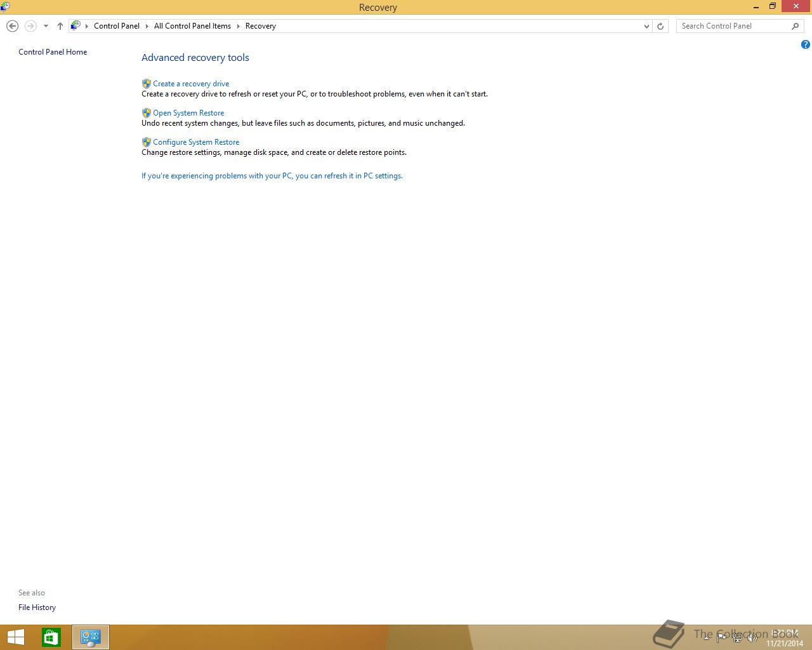Expand chevron after Control Panel breadcrumb
Image resolution: width=812 pixels, height=650 pixels.
tap(147, 26)
